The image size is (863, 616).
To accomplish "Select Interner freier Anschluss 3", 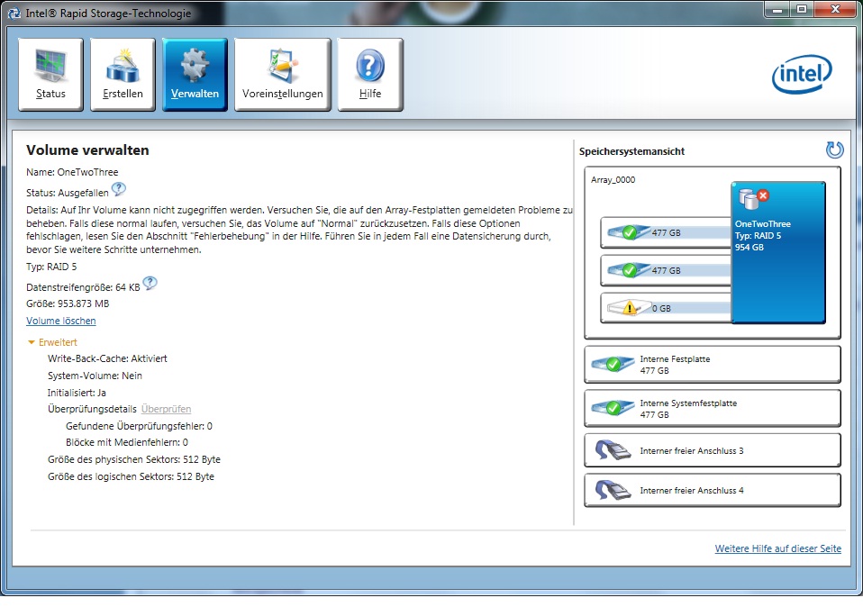I will 713,450.
